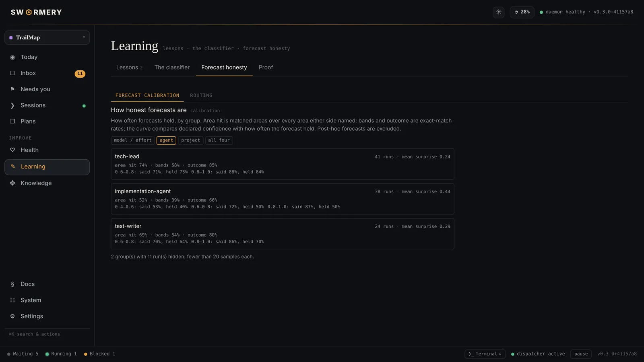Click the Sessions green activity dot
This screenshot has width=644, height=362.
pyautogui.click(x=84, y=106)
